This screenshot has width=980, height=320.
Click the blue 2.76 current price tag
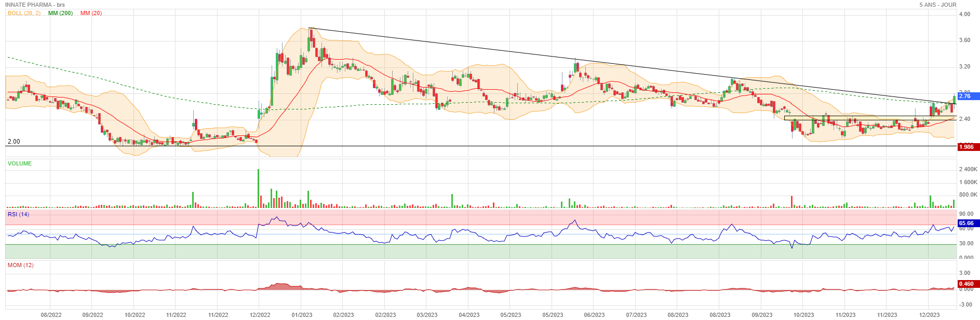coord(968,96)
